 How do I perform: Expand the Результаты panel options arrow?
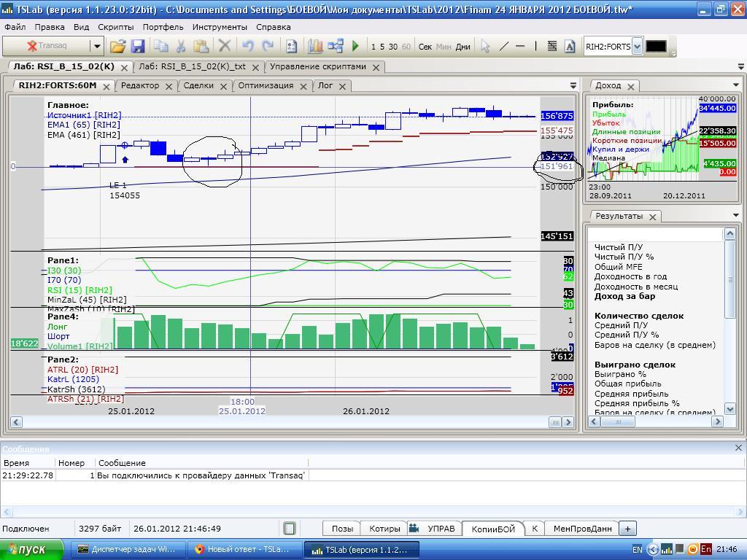pyautogui.click(x=735, y=215)
